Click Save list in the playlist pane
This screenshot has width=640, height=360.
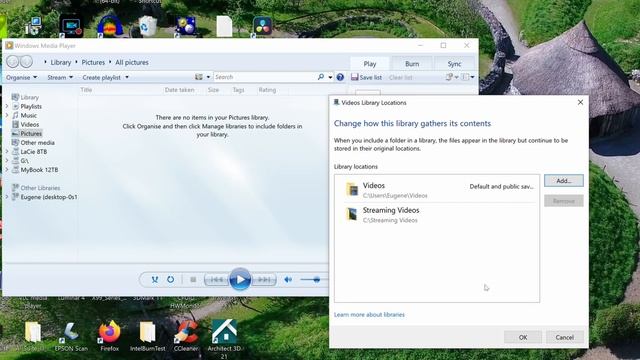pyautogui.click(x=367, y=77)
